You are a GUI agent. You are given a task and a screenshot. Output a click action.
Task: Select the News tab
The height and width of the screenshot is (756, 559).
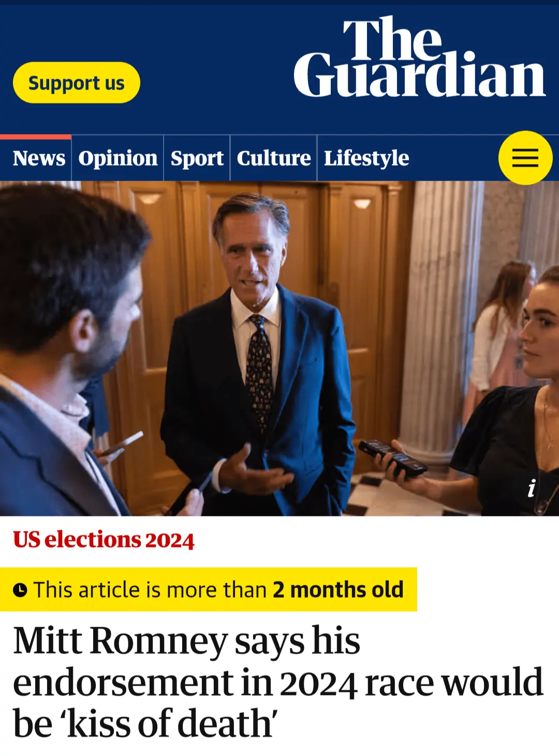pos(39,158)
